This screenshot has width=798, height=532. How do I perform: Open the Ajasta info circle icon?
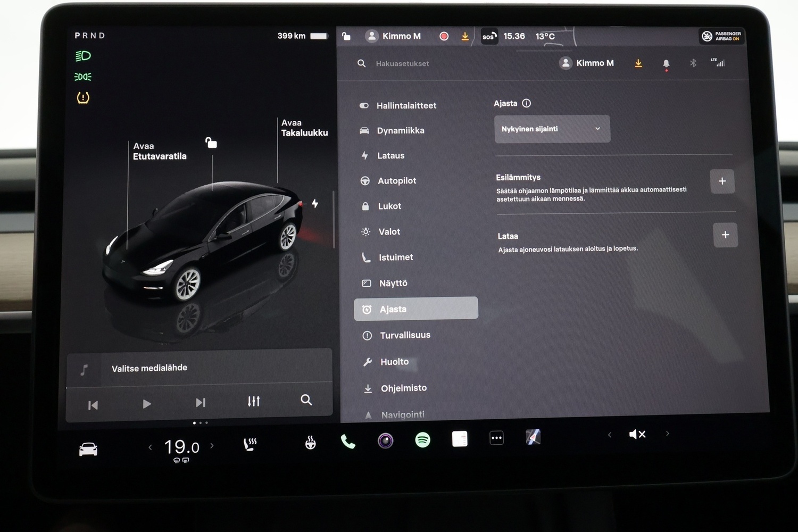526,103
